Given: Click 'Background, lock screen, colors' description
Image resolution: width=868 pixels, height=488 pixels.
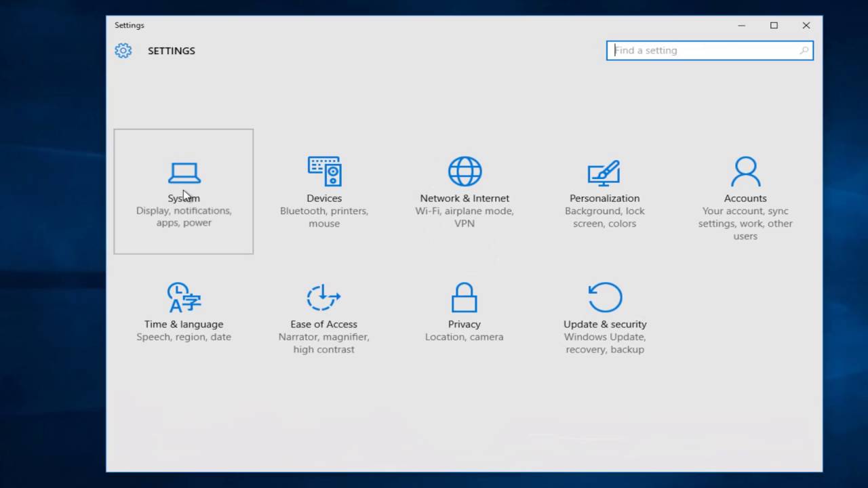Looking at the screenshot, I should [604, 217].
